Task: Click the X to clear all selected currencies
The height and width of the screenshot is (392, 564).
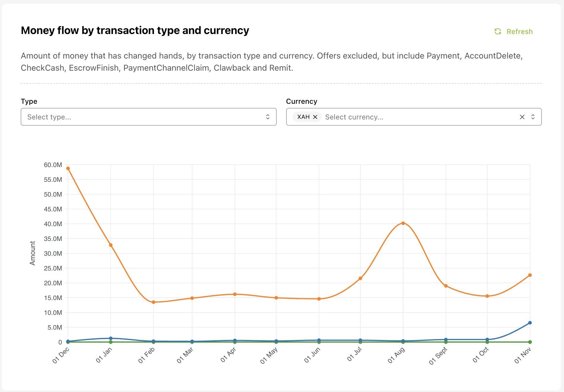Action: click(x=522, y=117)
